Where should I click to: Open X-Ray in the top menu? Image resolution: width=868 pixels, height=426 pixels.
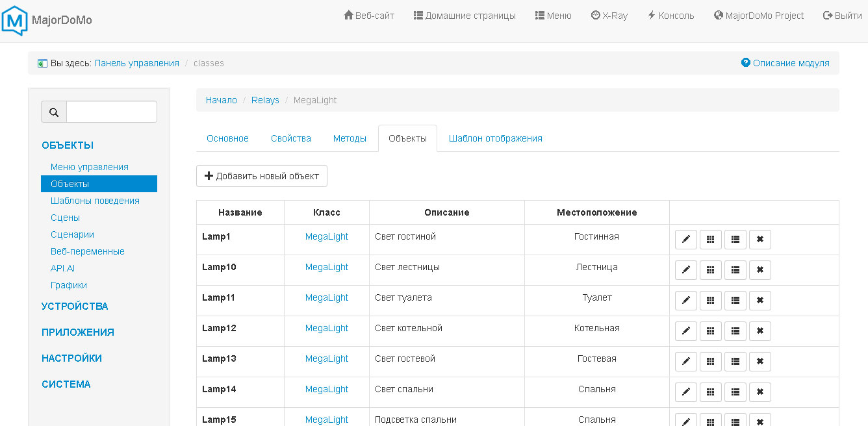[609, 16]
